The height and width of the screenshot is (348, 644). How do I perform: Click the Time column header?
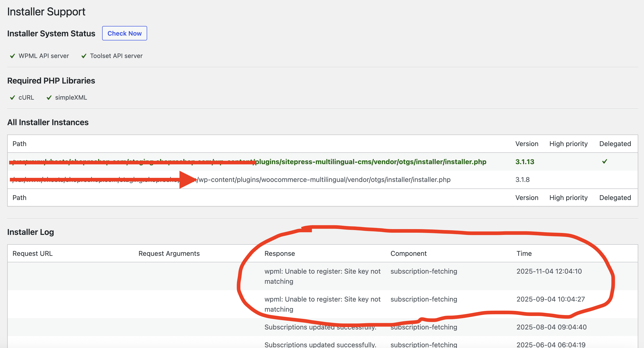point(524,254)
